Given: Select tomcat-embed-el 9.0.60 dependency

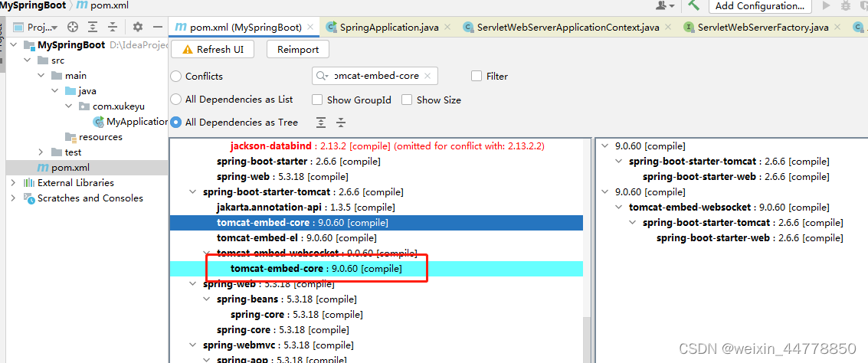Looking at the screenshot, I should pyautogui.click(x=296, y=238).
